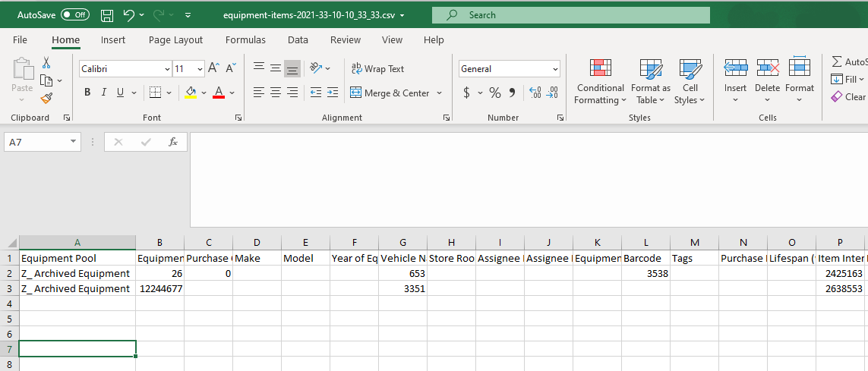Toggle AutoSave switch

click(x=75, y=15)
